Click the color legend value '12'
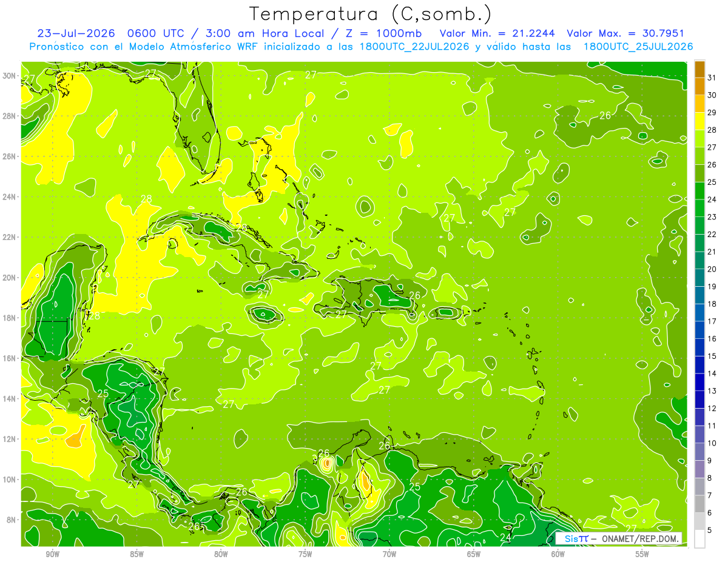Viewport: 728px width, 562px height. pyautogui.click(x=712, y=409)
